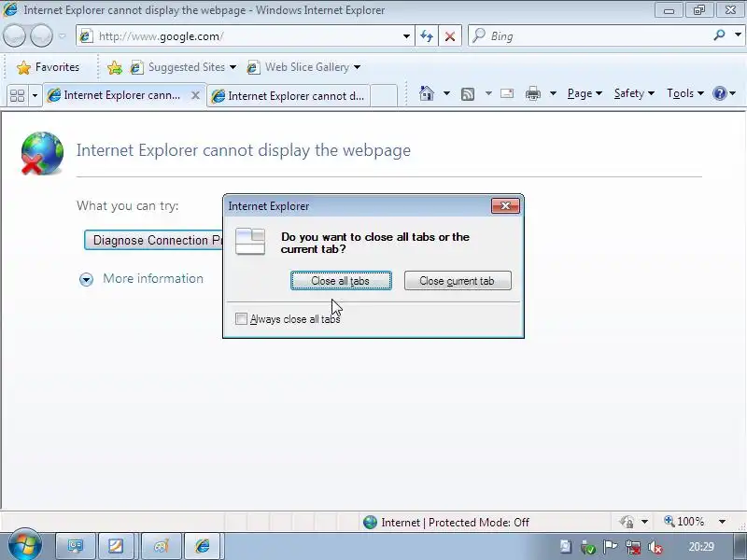This screenshot has width=747, height=560.
Task: Click the taskbar Paint palette icon
Action: coord(162,546)
